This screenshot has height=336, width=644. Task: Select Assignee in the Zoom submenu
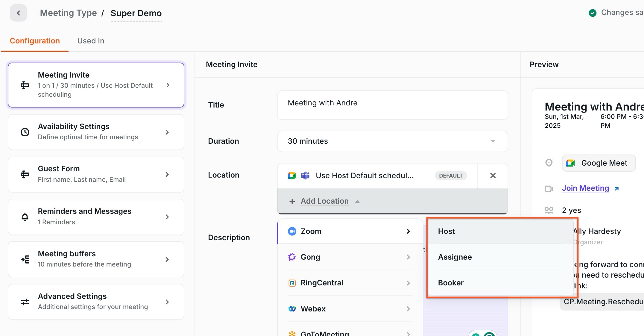click(x=500, y=257)
